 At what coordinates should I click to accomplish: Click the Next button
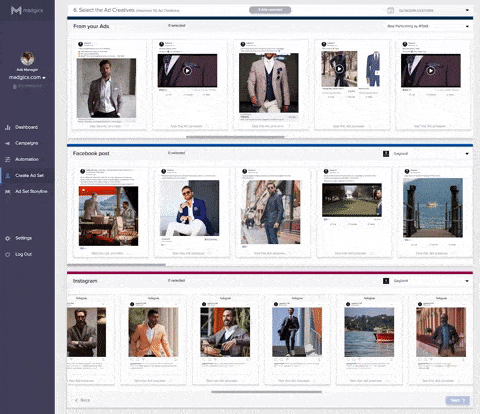(x=458, y=400)
